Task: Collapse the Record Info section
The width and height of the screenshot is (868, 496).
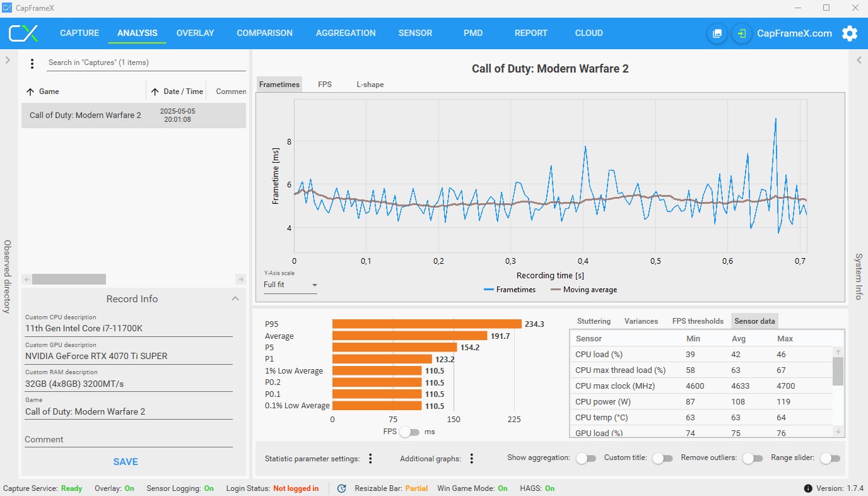Action: (x=235, y=298)
